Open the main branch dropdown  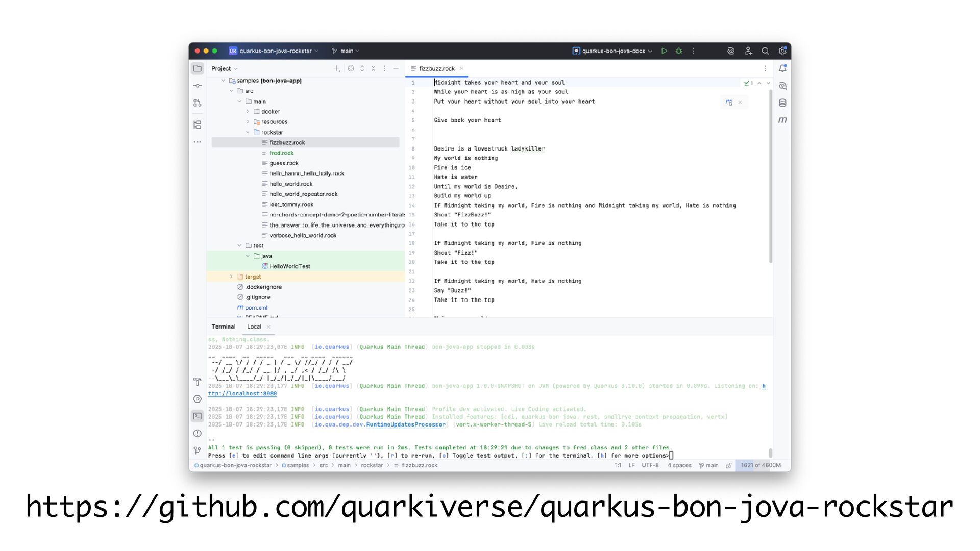pyautogui.click(x=346, y=51)
